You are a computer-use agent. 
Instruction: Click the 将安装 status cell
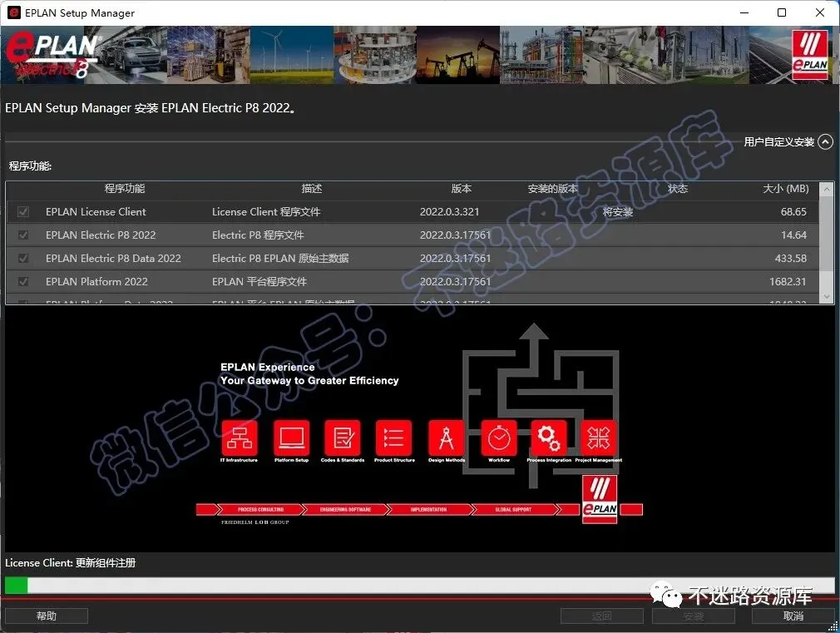618,212
